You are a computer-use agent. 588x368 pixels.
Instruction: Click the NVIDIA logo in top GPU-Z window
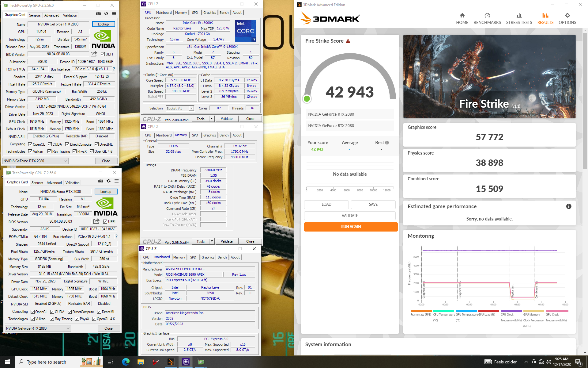pos(103,39)
